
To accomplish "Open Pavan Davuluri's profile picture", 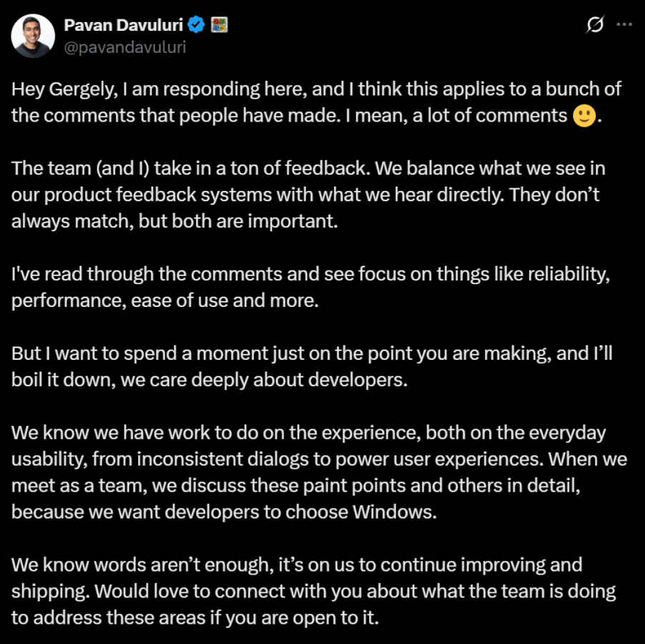I will click(x=33, y=36).
